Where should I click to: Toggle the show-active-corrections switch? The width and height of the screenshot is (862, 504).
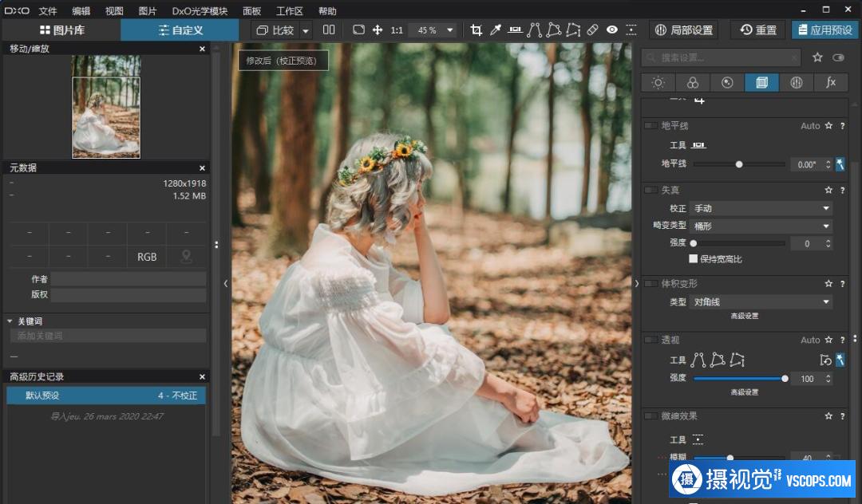838,57
